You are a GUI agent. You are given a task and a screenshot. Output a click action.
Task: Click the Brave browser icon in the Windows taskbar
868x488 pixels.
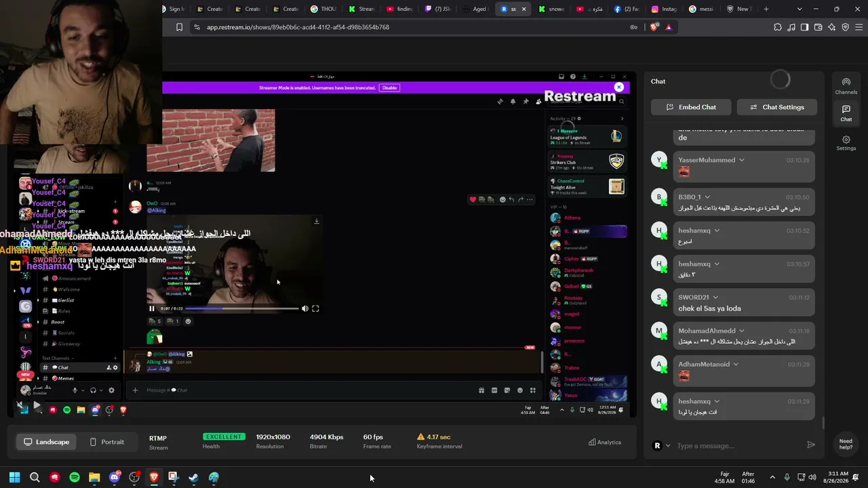tap(154, 477)
